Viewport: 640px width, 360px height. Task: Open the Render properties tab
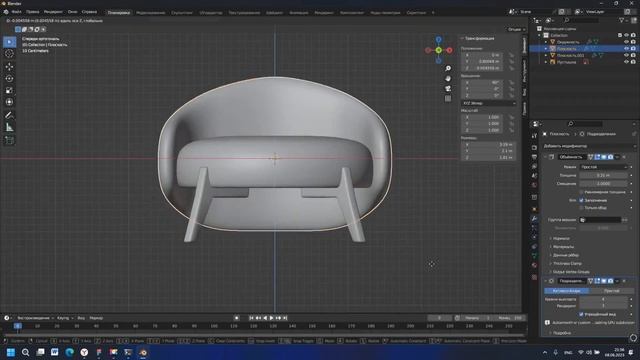(534, 147)
